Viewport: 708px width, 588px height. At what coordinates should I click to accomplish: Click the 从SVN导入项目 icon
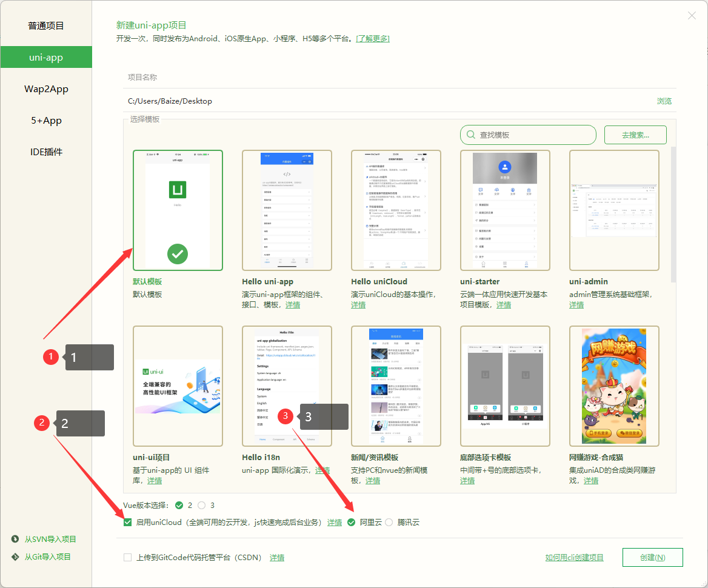pos(15,539)
